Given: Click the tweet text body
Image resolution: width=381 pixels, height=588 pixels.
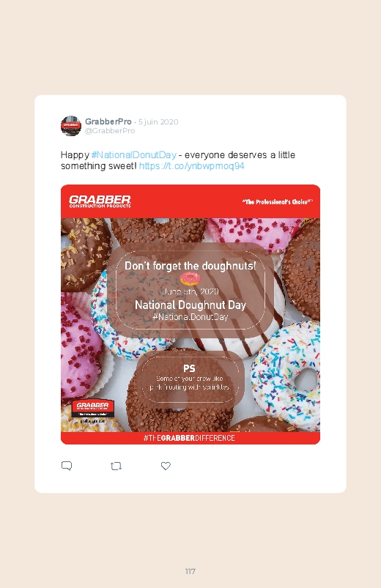Looking at the screenshot, I should point(178,160).
